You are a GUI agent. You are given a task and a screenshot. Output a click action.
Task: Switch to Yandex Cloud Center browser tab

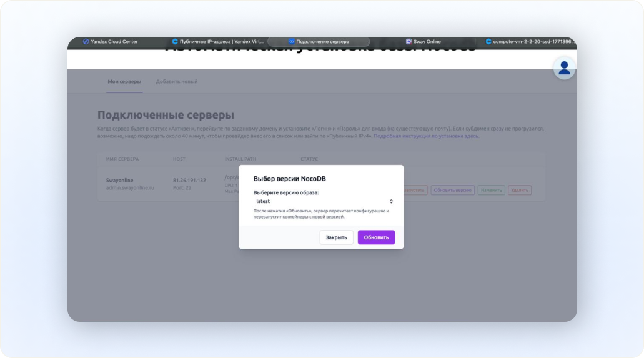click(x=110, y=41)
